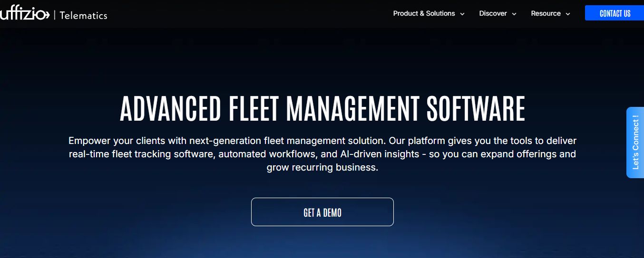644x258 pixels.
Task: Click the arrow mark in the Uffizio logo
Action: pyautogui.click(x=47, y=15)
